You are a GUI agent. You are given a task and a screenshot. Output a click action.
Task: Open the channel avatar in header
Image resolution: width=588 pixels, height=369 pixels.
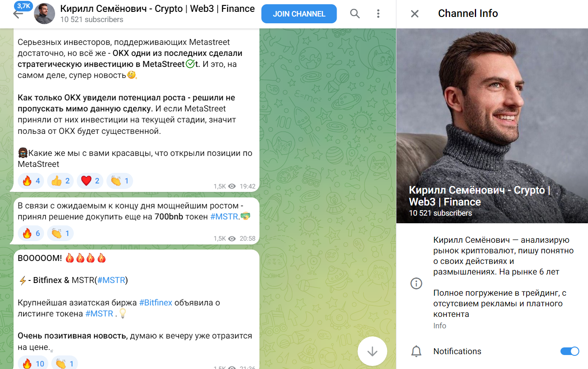[45, 14]
